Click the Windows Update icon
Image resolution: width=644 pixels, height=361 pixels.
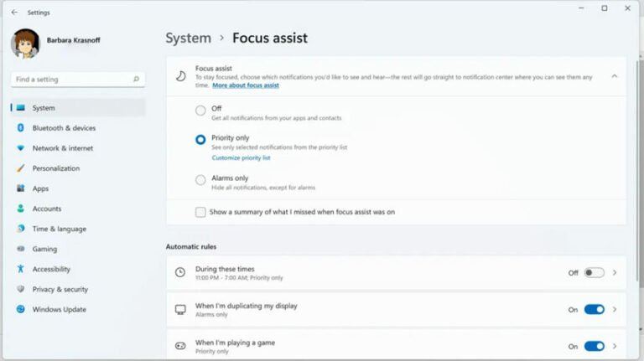coord(20,309)
